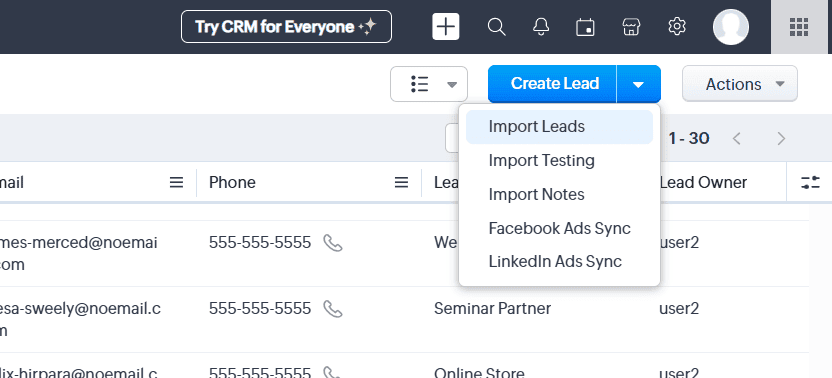Image resolution: width=832 pixels, height=378 pixels.
Task: Click the plus quick-create icon
Action: (446, 27)
